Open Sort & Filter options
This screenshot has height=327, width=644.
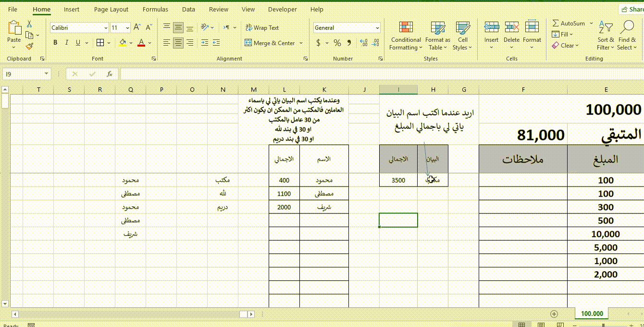(606, 36)
